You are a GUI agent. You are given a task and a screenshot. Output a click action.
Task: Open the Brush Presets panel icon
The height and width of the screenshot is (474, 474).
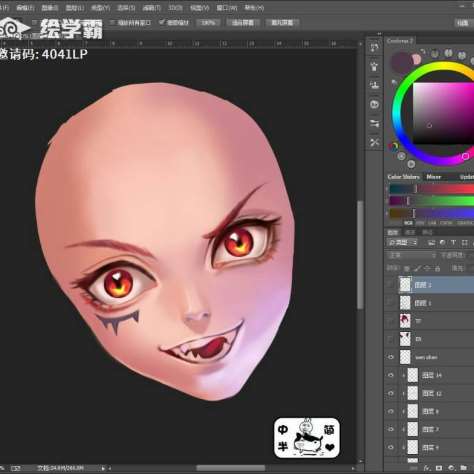click(374, 66)
